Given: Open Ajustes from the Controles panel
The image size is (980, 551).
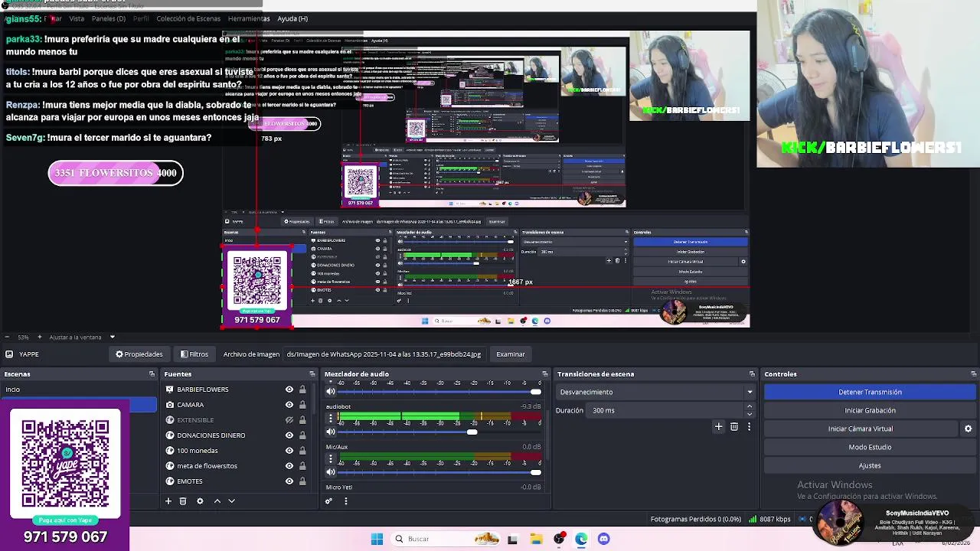Looking at the screenshot, I should (x=870, y=465).
